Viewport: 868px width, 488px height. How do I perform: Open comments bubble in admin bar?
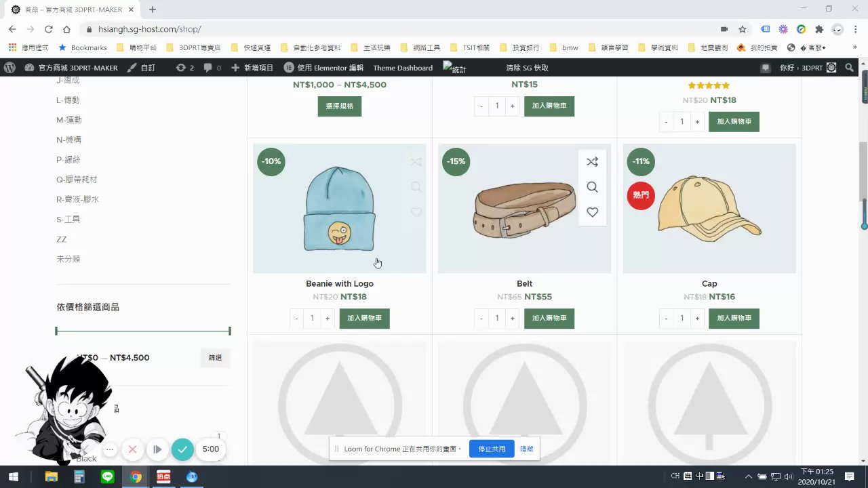[x=212, y=68]
